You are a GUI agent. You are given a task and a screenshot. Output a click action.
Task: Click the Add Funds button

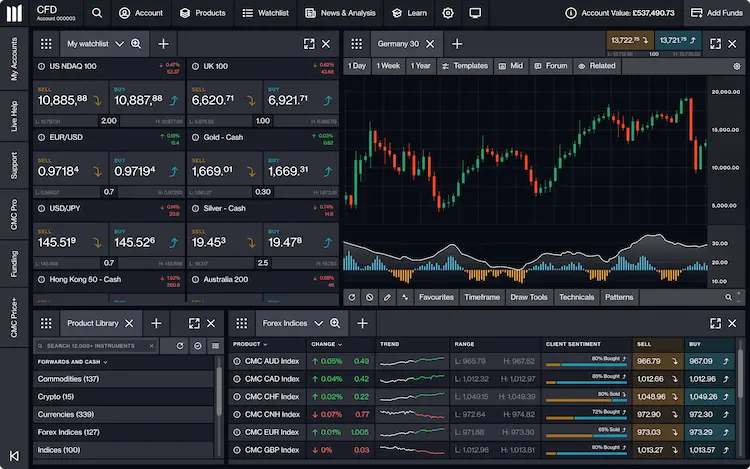716,13
